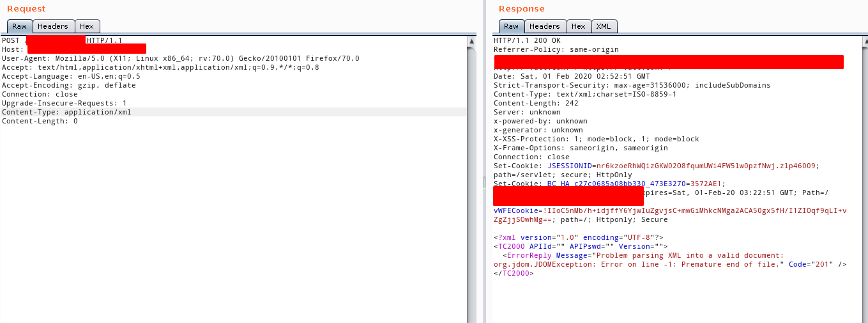Switch to the Request Raw tab

tap(20, 26)
